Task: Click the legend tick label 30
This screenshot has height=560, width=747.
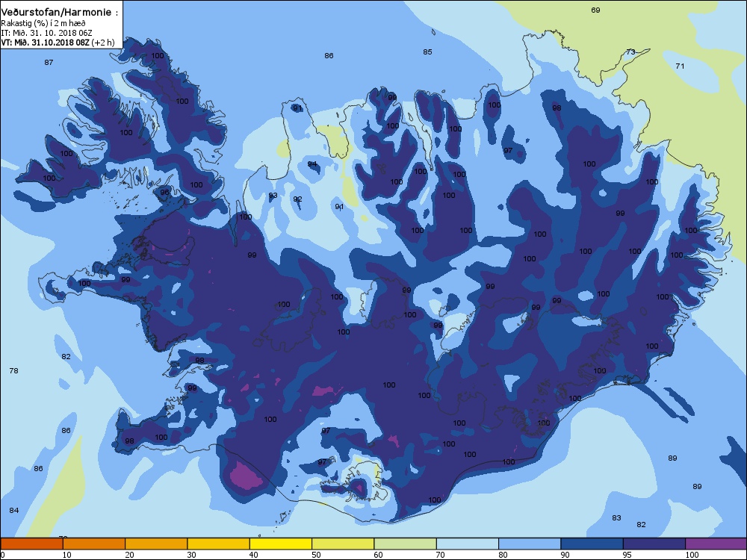Action: (x=191, y=555)
